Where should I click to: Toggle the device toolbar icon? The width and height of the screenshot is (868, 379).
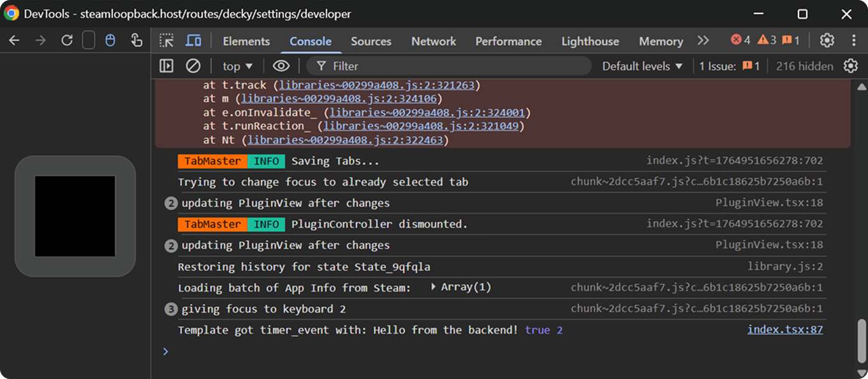pos(193,41)
